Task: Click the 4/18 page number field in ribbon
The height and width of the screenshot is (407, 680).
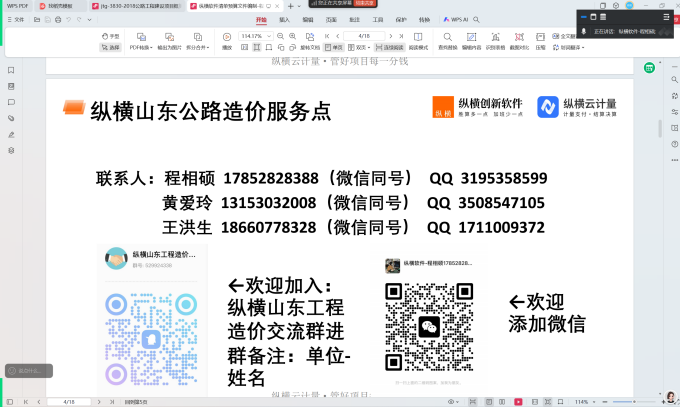Action: pos(364,36)
